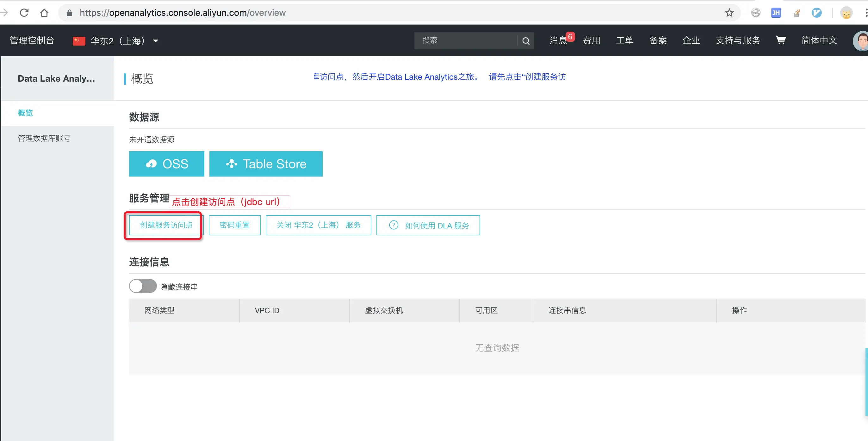Toggle the 隐藏连接串 switch
Viewport: 868px width, 441px height.
tap(143, 286)
